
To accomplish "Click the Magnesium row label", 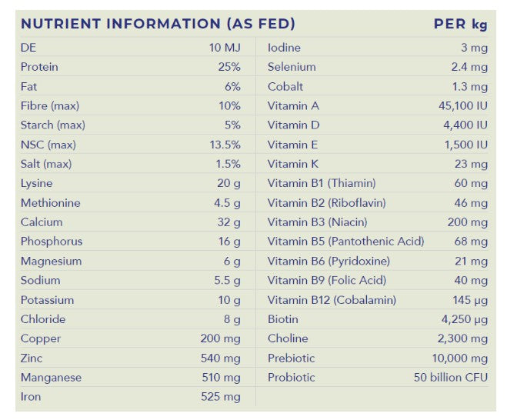I will [51, 261].
